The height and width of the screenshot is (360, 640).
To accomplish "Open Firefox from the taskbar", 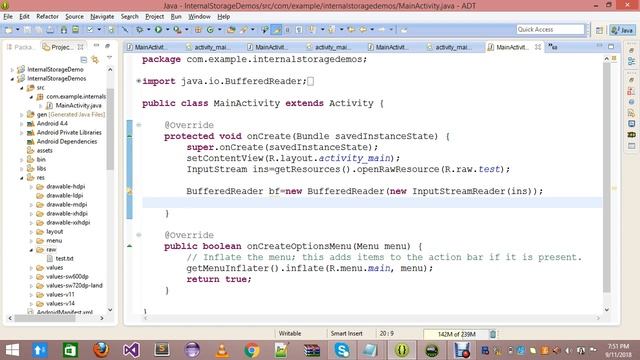I will 101,350.
